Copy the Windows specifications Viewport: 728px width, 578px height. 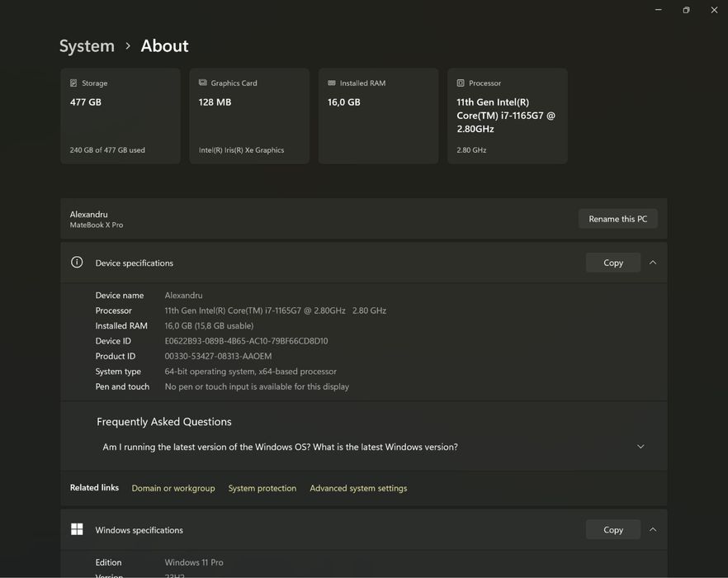[613, 530]
